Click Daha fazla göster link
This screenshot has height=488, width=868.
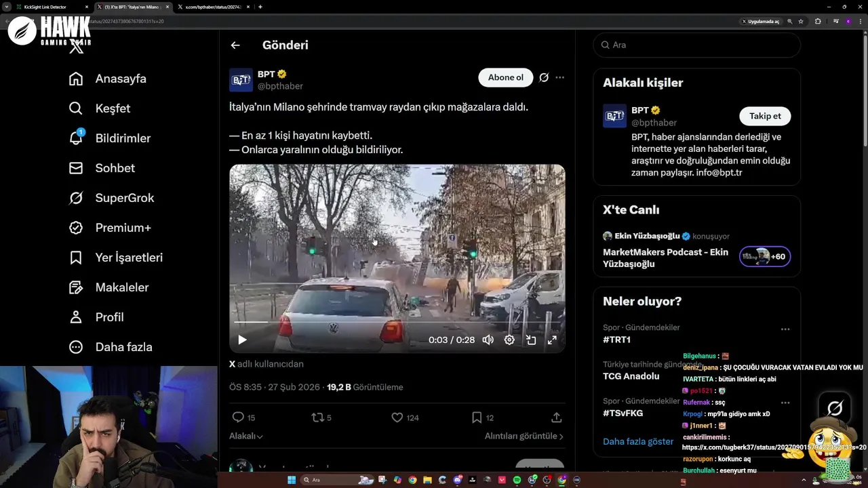click(x=638, y=441)
